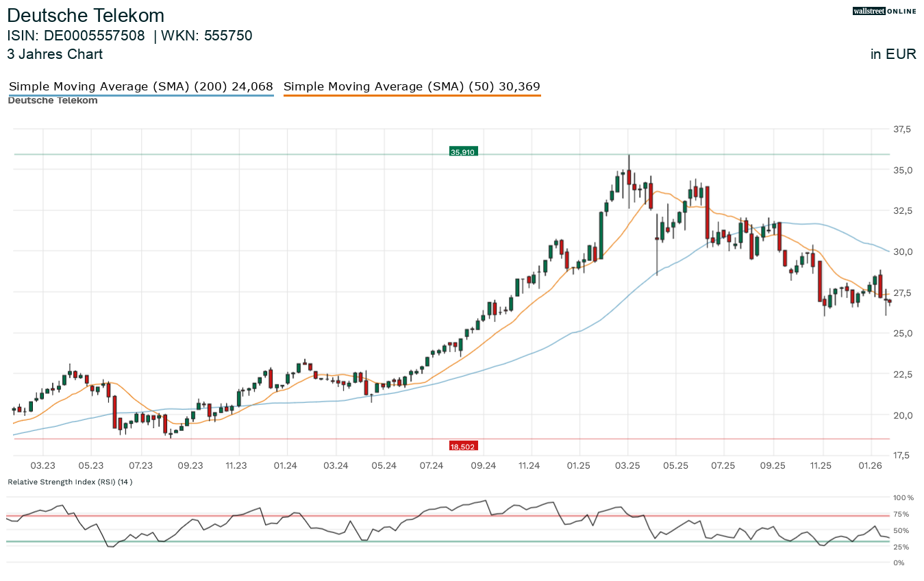Click the red 18,502 low price marker
This screenshot has width=924, height=581.
point(463,447)
